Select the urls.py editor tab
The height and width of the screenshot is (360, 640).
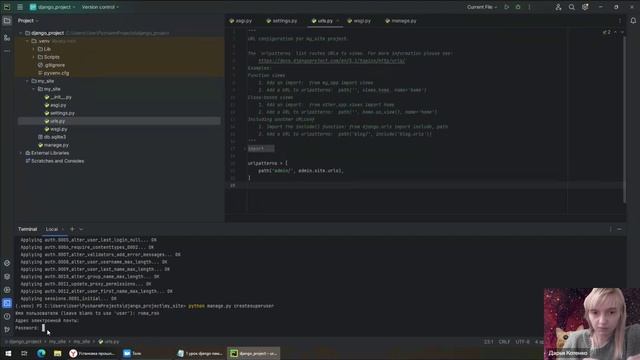[x=325, y=21]
